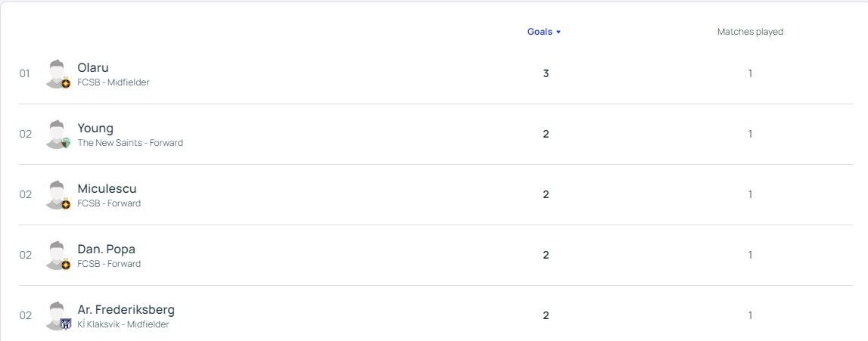868x341 pixels.
Task: Click the FCSB club badge beside Olaru
Action: tap(66, 83)
